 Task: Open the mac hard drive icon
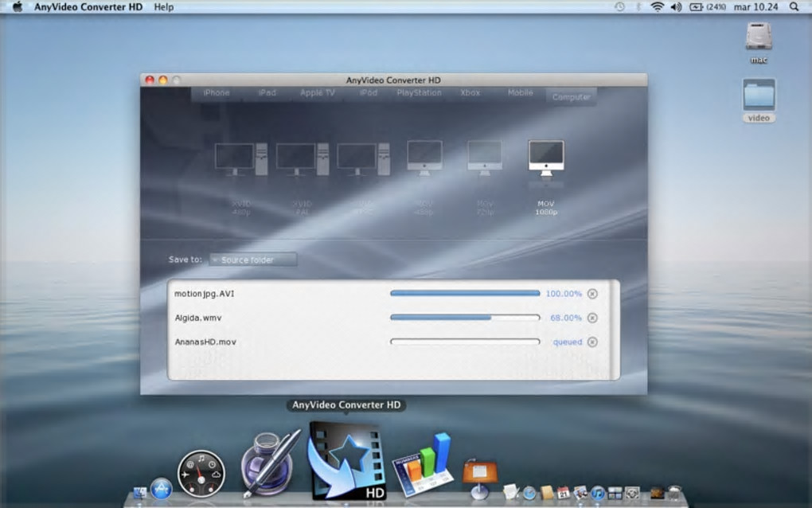coord(759,42)
